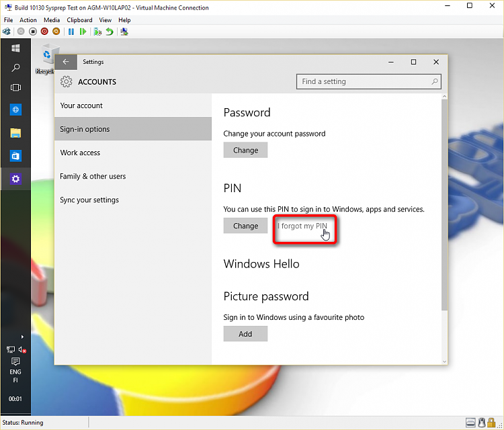
Task: Click the green Reset play icon
Action: 83,32
